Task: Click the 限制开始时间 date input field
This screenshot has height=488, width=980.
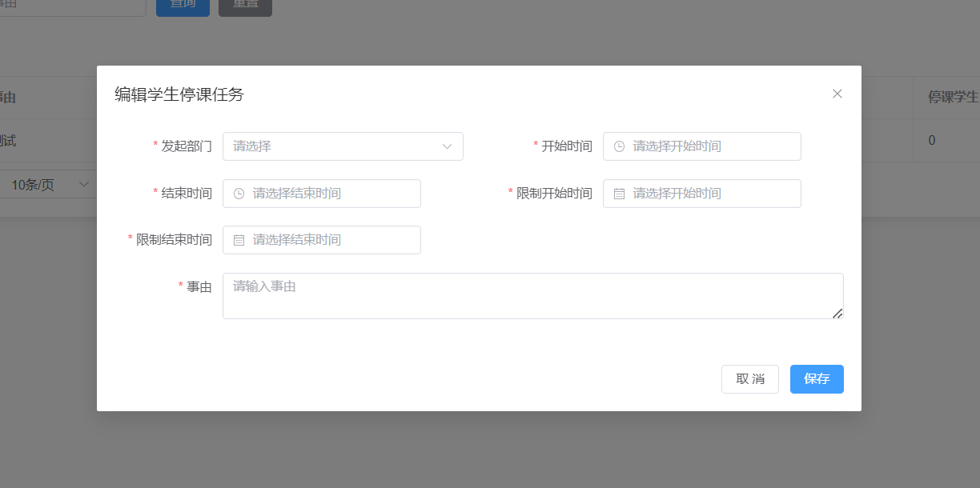Action: [x=702, y=194]
